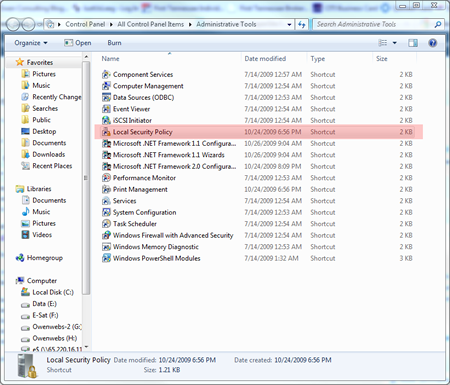Open Data (E:) drive

click(39, 304)
